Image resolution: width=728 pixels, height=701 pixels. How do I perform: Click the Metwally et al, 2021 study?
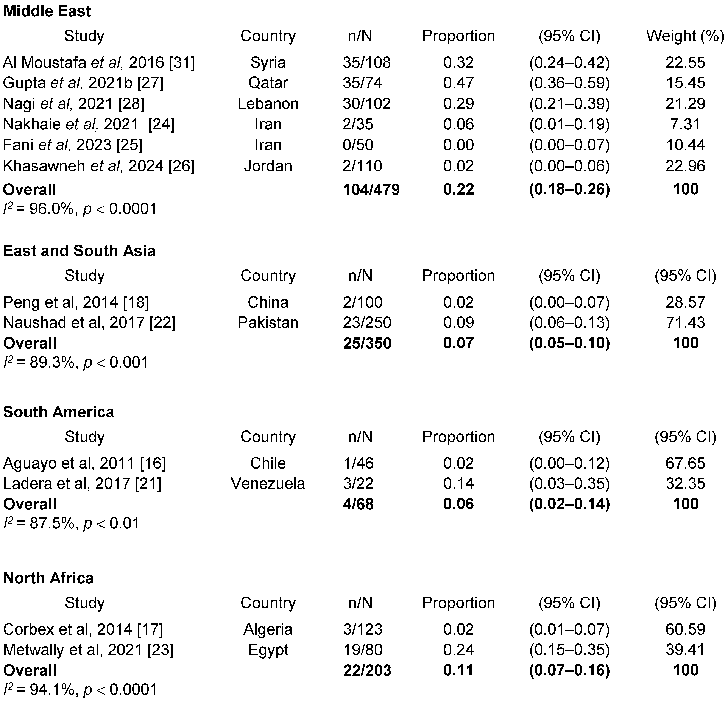[88, 650]
